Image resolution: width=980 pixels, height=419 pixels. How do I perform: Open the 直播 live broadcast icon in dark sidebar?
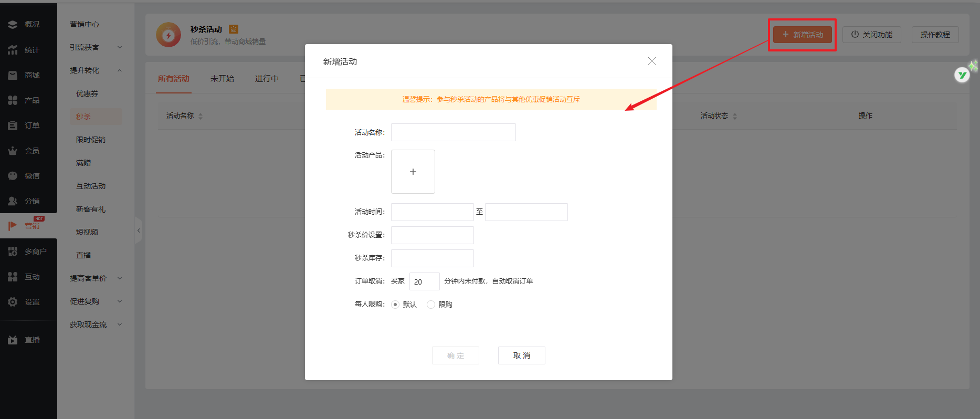pos(13,340)
